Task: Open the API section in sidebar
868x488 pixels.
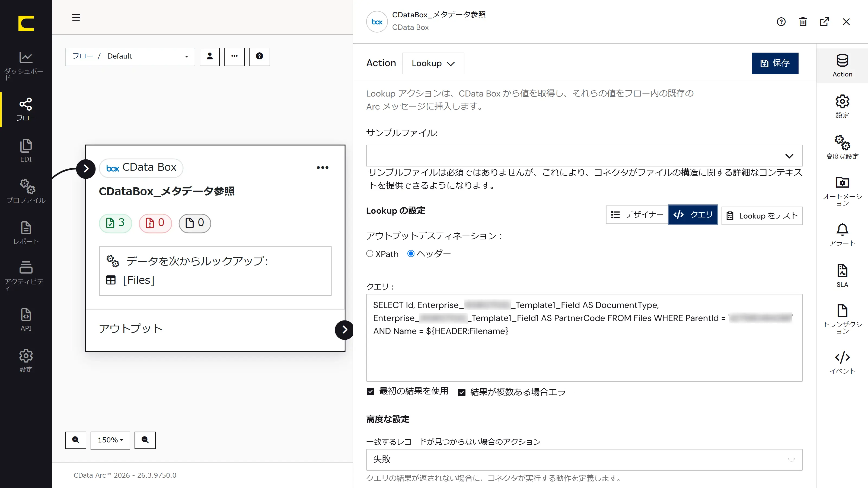Action: pos(25,319)
